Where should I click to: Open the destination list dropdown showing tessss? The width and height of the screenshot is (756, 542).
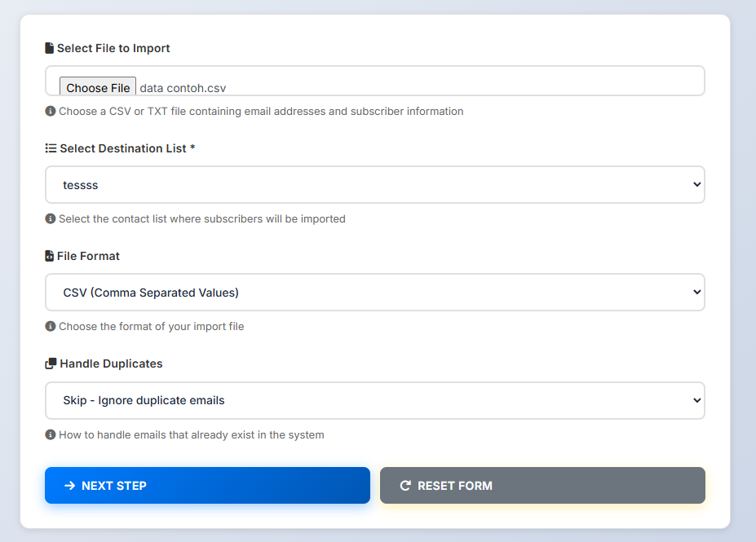pos(374,185)
